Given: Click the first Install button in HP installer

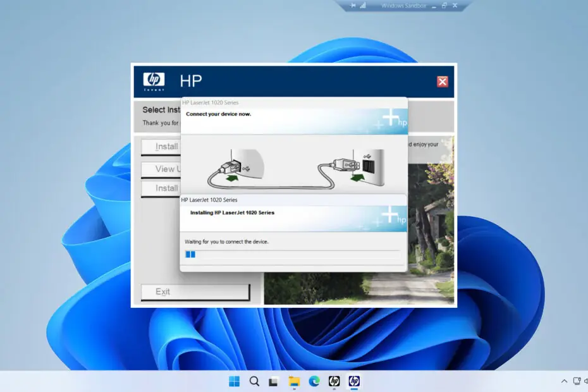Looking at the screenshot, I should point(161,147).
